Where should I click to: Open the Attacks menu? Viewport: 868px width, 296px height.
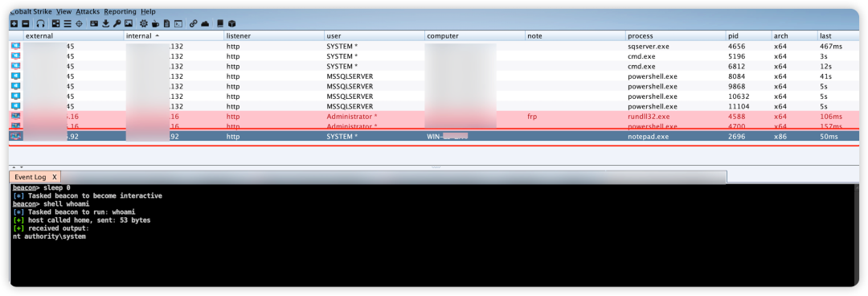(88, 11)
